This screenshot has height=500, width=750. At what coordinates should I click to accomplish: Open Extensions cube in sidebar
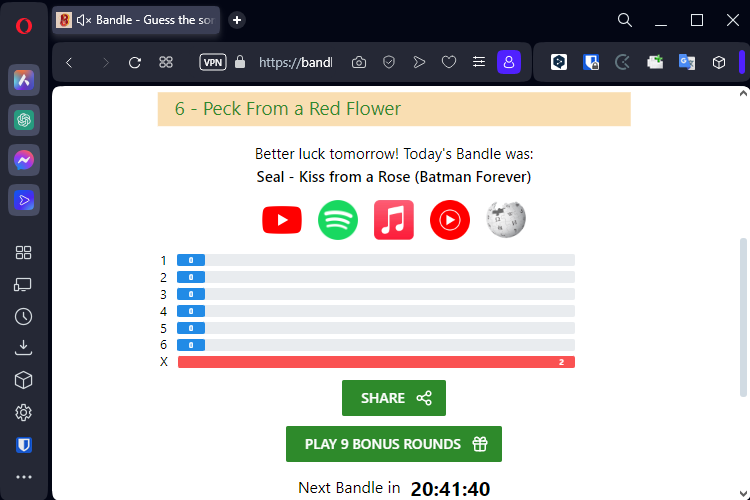23,380
